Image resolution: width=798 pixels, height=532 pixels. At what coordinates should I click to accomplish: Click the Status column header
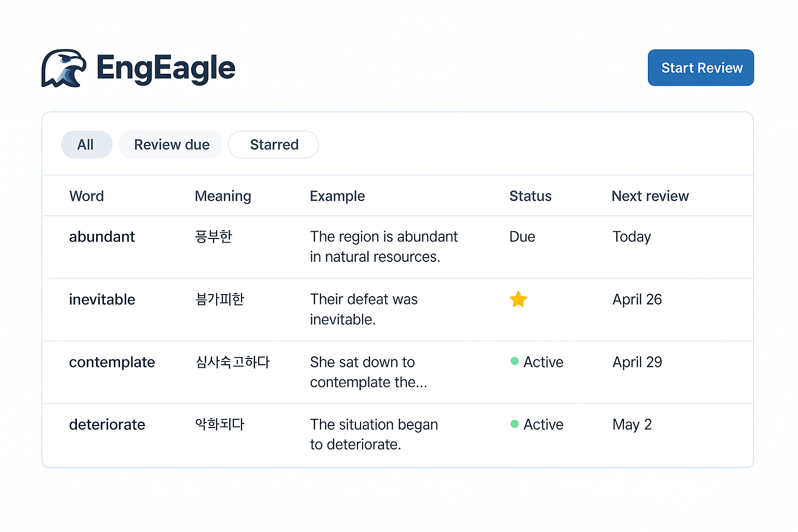point(530,196)
